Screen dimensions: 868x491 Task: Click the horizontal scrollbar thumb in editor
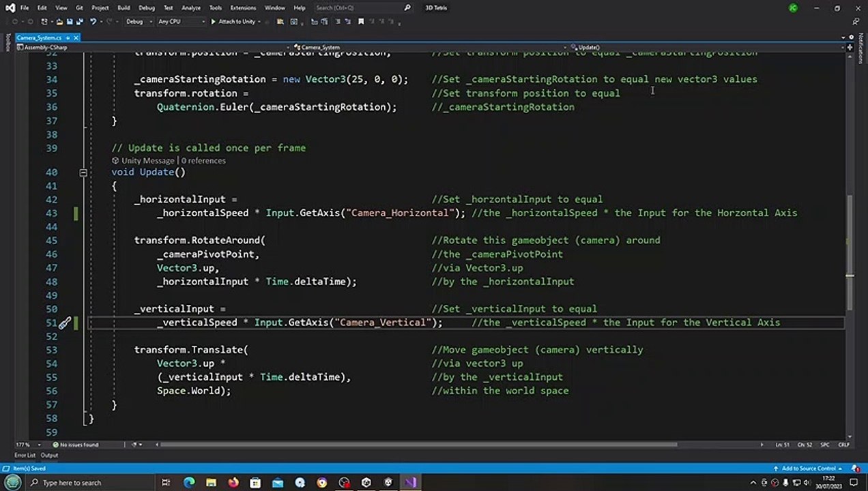tap(418, 445)
